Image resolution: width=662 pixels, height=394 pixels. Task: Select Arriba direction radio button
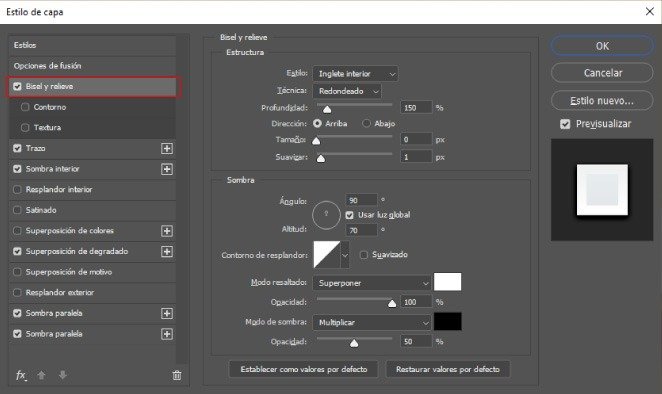317,123
